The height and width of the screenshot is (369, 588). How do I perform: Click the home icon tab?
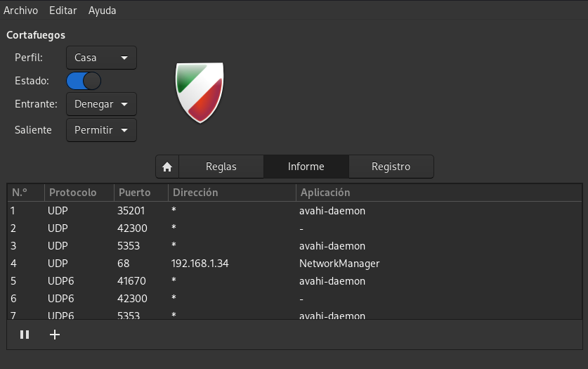[167, 167]
